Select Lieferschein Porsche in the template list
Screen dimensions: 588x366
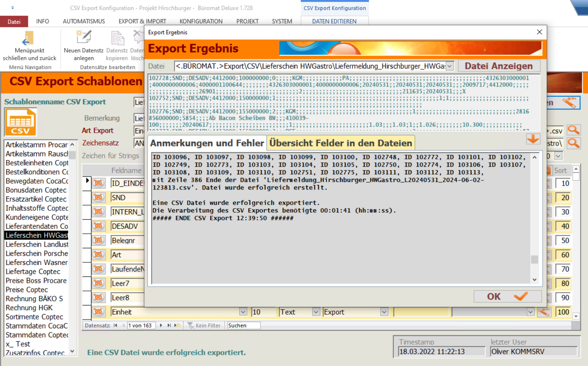click(x=37, y=254)
